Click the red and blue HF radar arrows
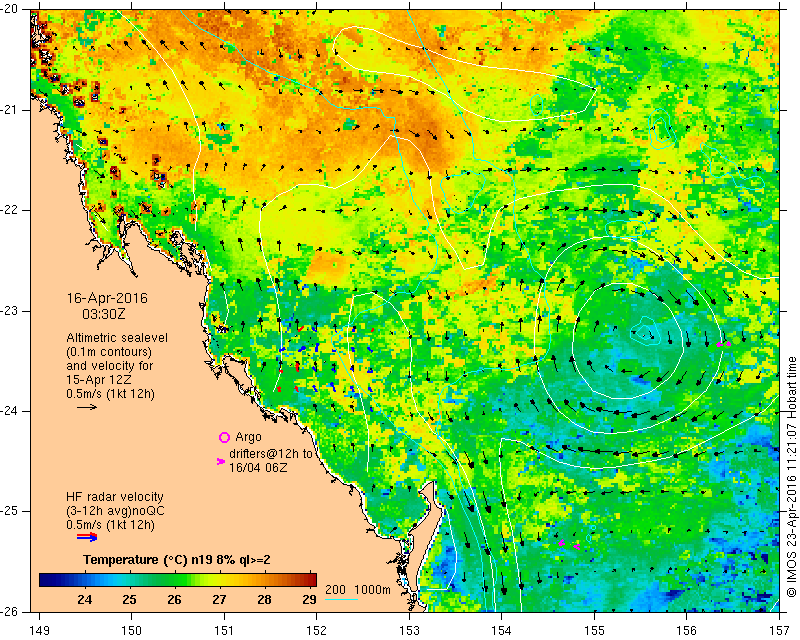The image size is (800, 640). (x=87, y=537)
